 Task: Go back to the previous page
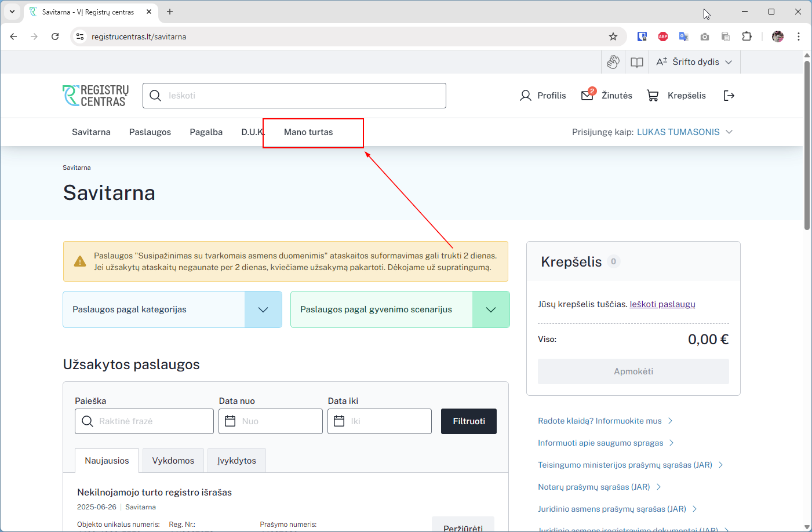coord(13,37)
